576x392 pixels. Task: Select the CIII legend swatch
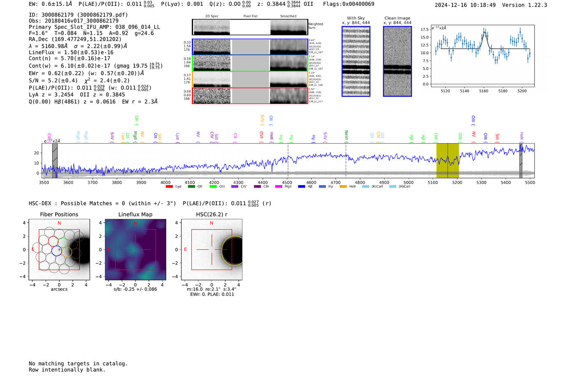click(258, 187)
